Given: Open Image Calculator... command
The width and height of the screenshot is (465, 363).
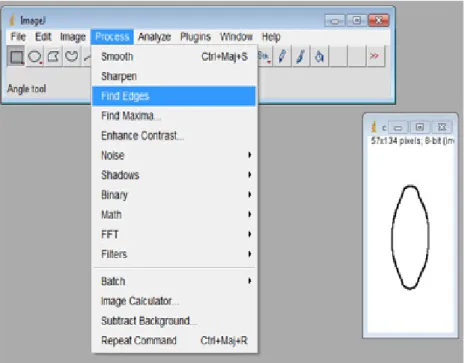Looking at the screenshot, I should (174, 301).
